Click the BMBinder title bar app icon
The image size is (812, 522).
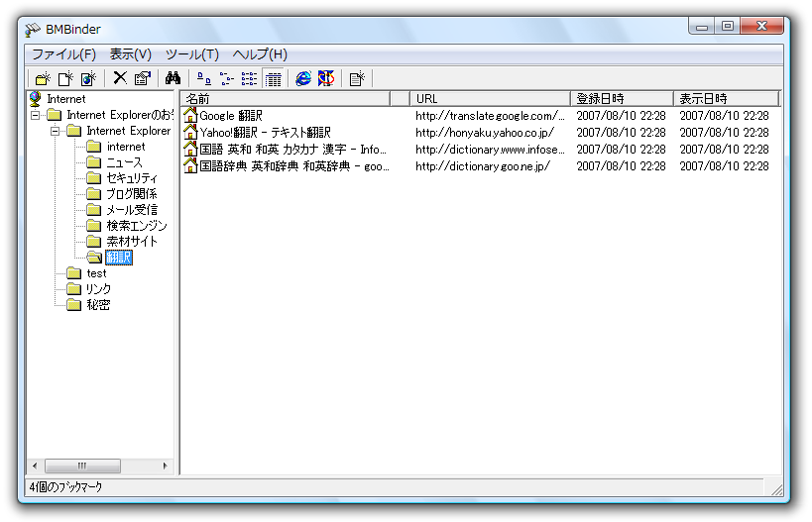point(33,30)
